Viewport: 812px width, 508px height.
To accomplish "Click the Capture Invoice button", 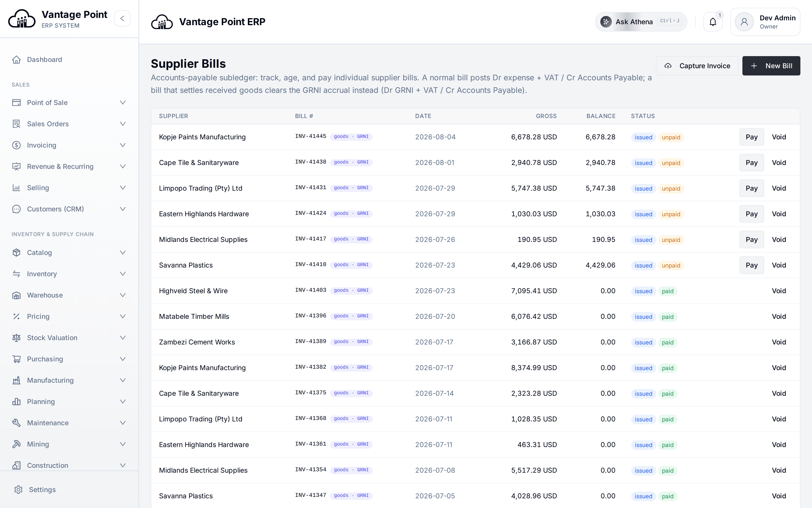I will 697,66.
